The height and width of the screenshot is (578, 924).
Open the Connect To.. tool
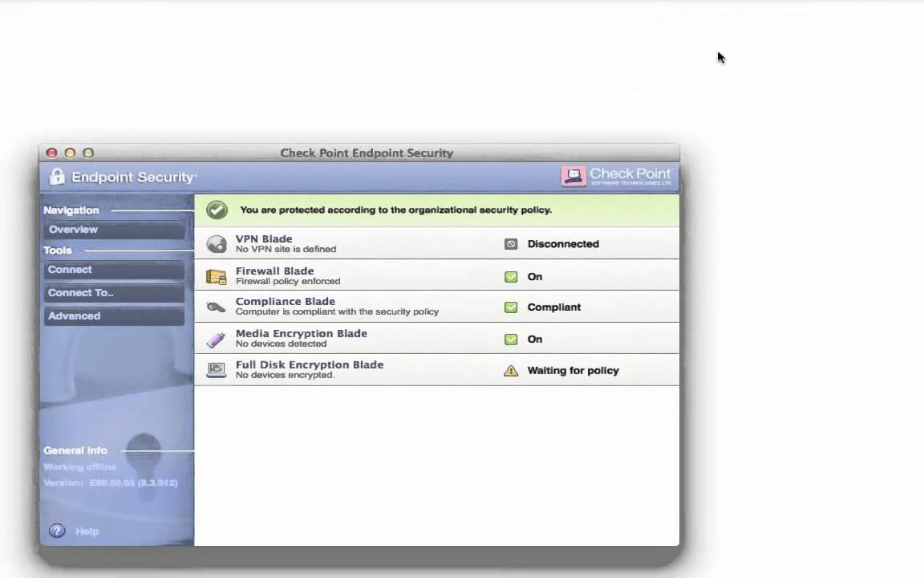point(115,292)
